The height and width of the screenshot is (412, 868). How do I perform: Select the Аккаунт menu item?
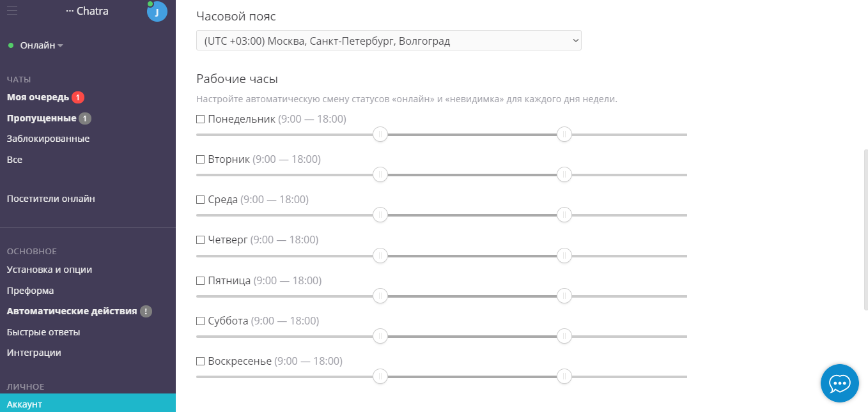click(24, 404)
